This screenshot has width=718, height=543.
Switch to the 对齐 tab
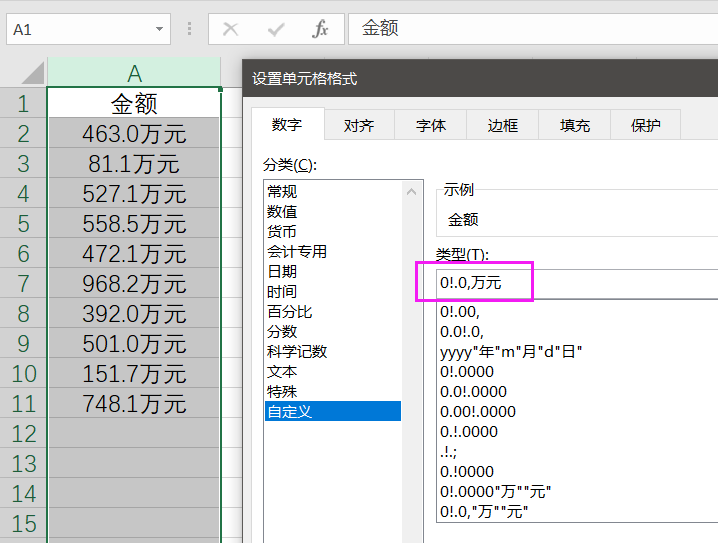pos(359,125)
